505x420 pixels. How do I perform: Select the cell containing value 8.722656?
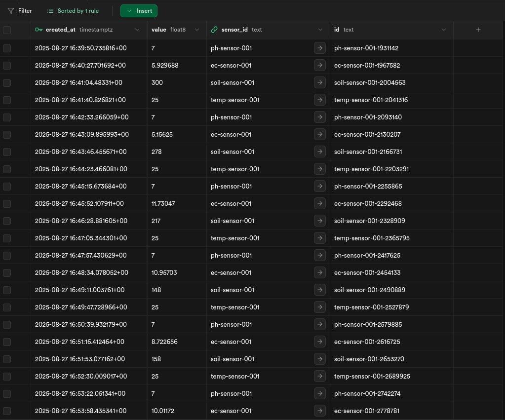click(x=176, y=342)
